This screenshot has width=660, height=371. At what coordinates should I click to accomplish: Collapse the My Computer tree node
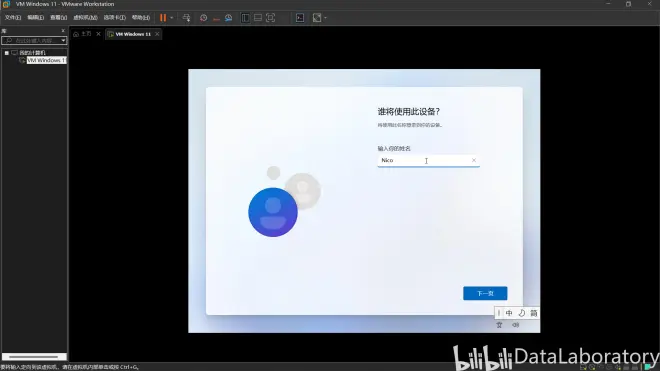[x=7, y=53]
